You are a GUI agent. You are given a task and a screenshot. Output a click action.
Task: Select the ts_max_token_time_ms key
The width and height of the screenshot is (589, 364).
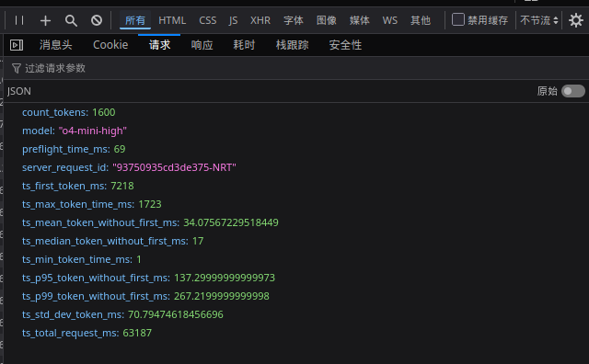[78, 204]
